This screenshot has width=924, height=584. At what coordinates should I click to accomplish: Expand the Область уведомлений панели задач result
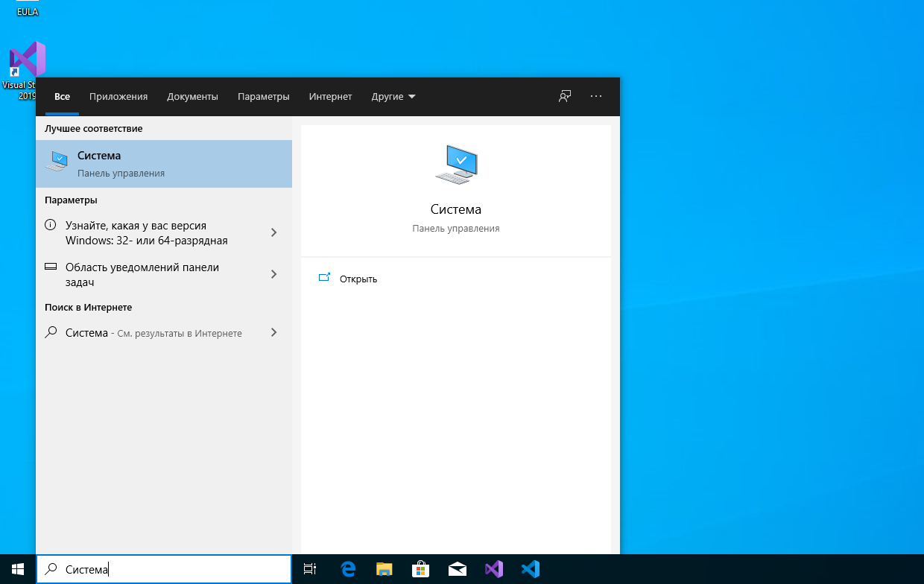(273, 274)
